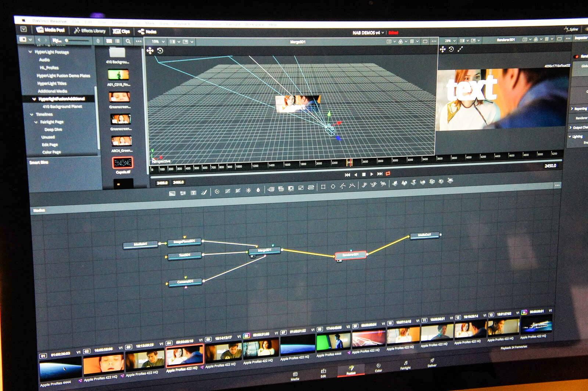Select clip 04 thumbnail in the clips strip
The image size is (588, 391).
(184, 356)
